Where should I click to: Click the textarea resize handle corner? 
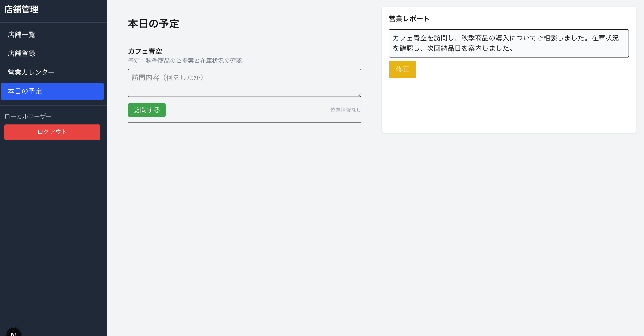pyautogui.click(x=359, y=94)
